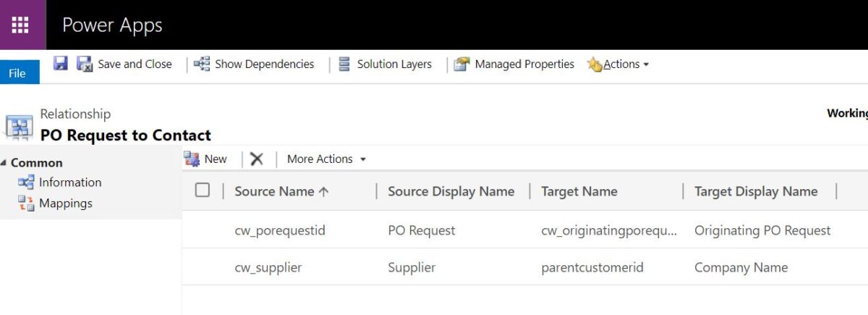Collapse the Common section
Image resolution: width=868 pixels, height=315 pixels.
pos(4,163)
